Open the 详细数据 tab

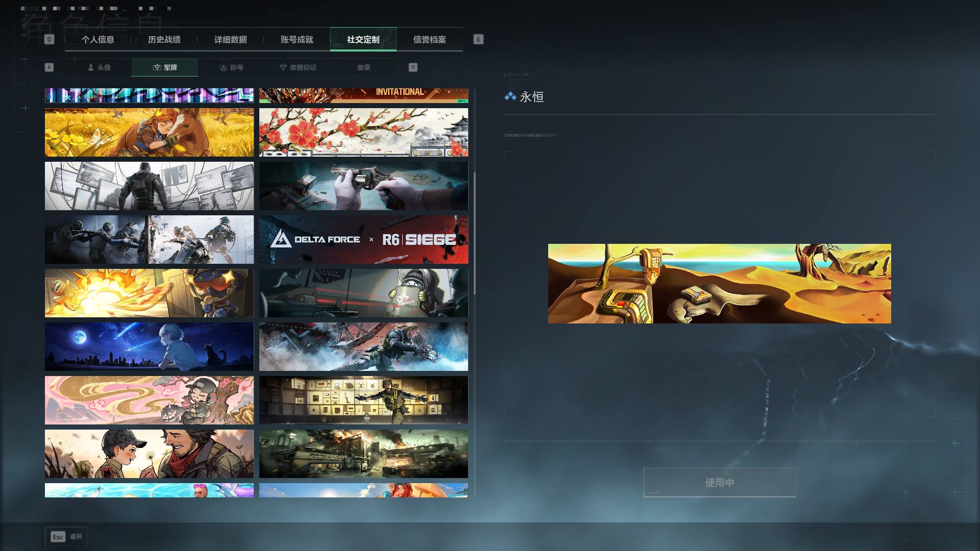click(231, 39)
